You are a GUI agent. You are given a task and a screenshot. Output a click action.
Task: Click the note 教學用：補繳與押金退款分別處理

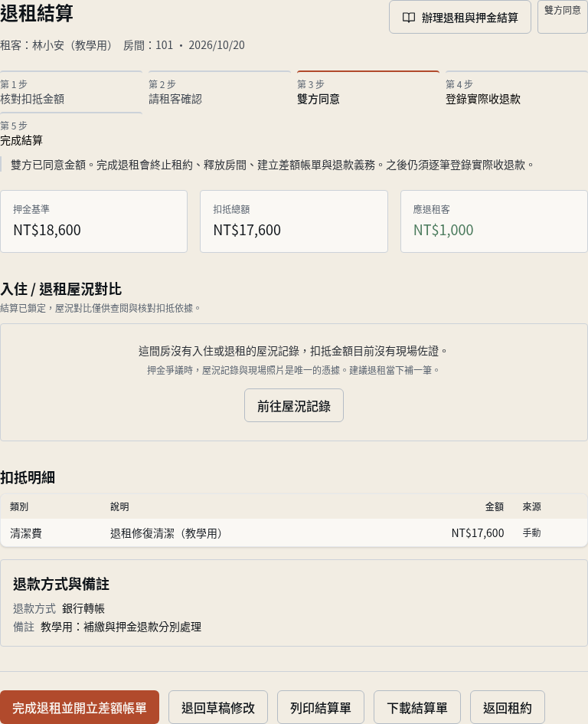(121, 627)
